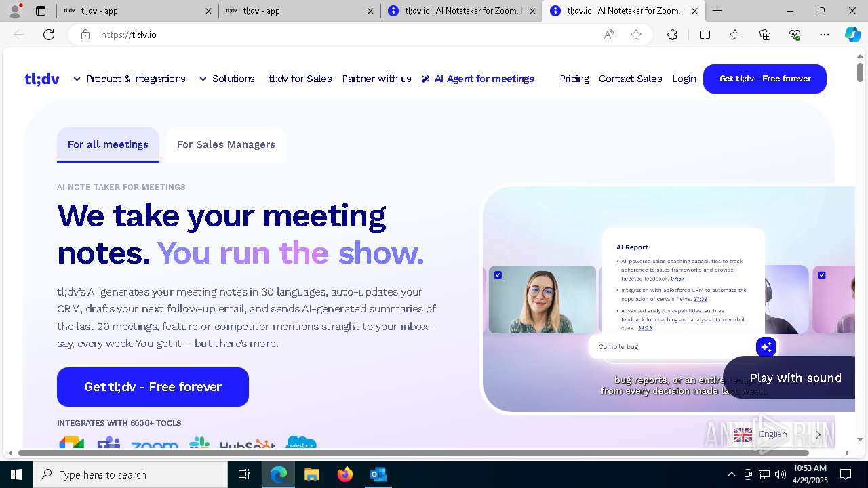Open the Split screen icon

pos(705,35)
